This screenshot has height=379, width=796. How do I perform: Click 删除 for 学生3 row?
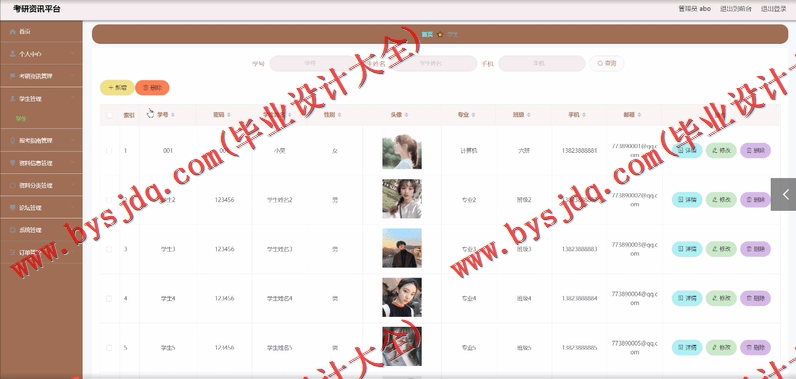coord(755,249)
